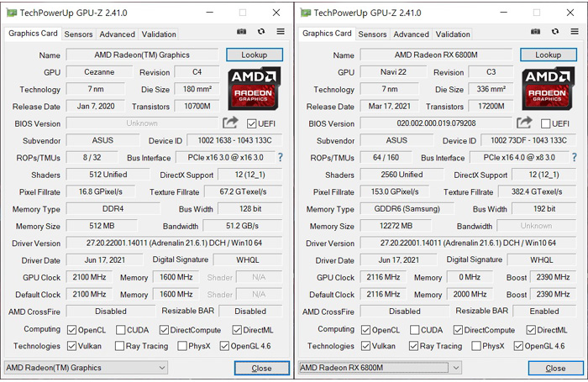The image size is (588, 382).
Task: Toggle Ray Tracing checkbox in the left window
Action: (x=119, y=346)
